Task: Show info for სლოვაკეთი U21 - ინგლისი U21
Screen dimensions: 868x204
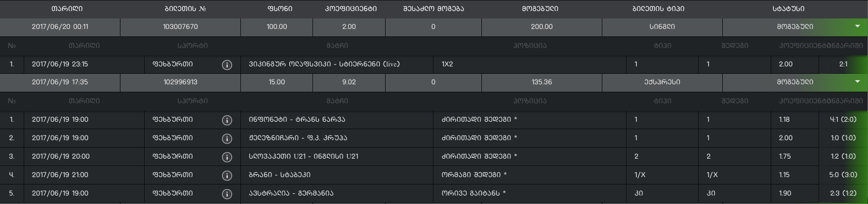Action: pyautogui.click(x=227, y=157)
